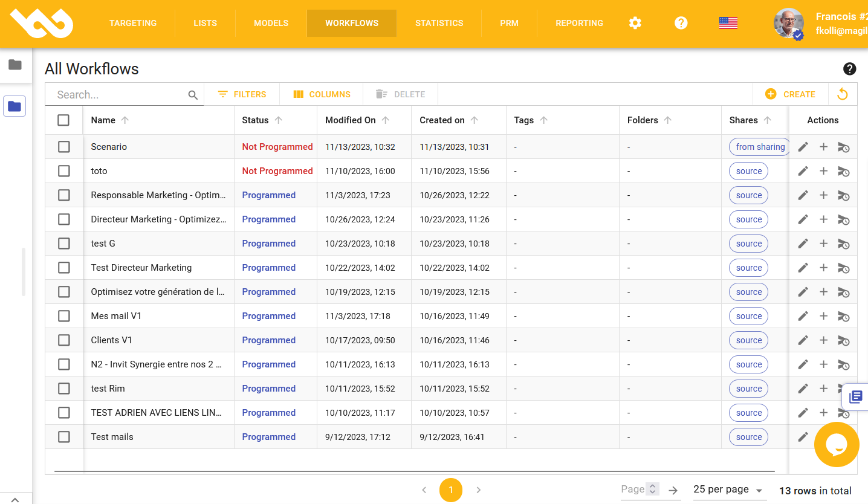The width and height of the screenshot is (868, 504).
Task: Click the Page number input stepper
Action: click(652, 489)
